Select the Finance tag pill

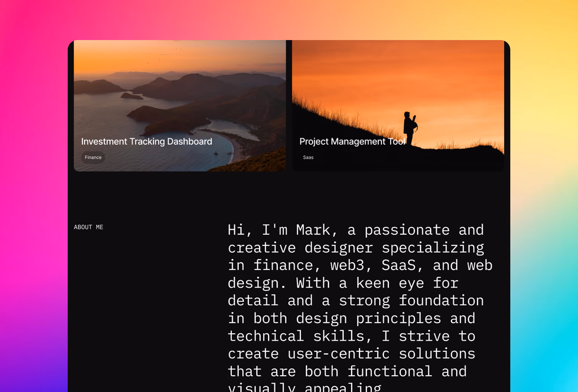point(93,157)
